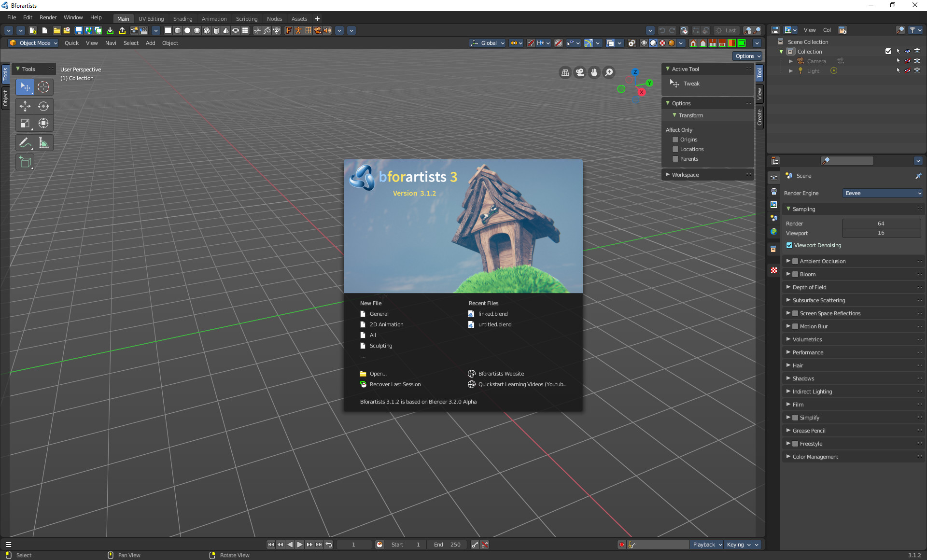
Task: Click the viewport zoom magnifier icon
Action: (x=609, y=72)
